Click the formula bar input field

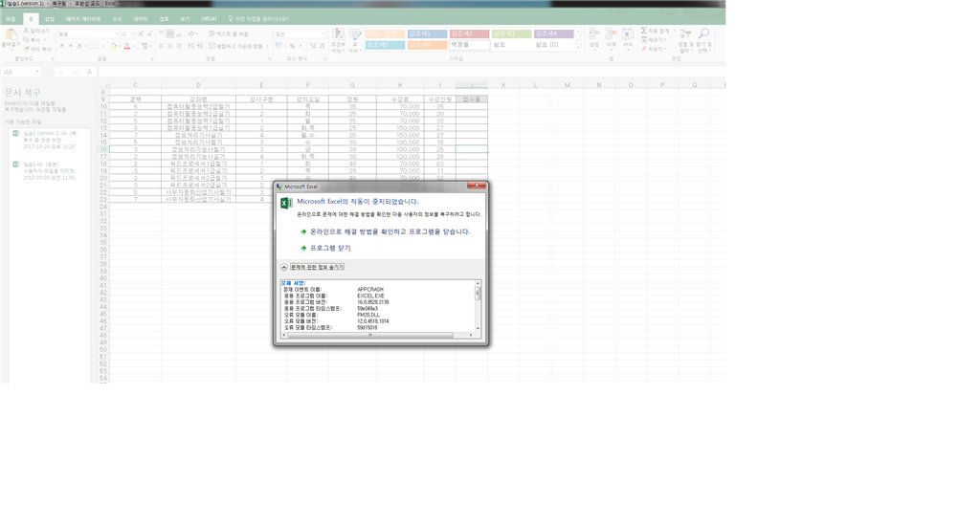pos(410,72)
